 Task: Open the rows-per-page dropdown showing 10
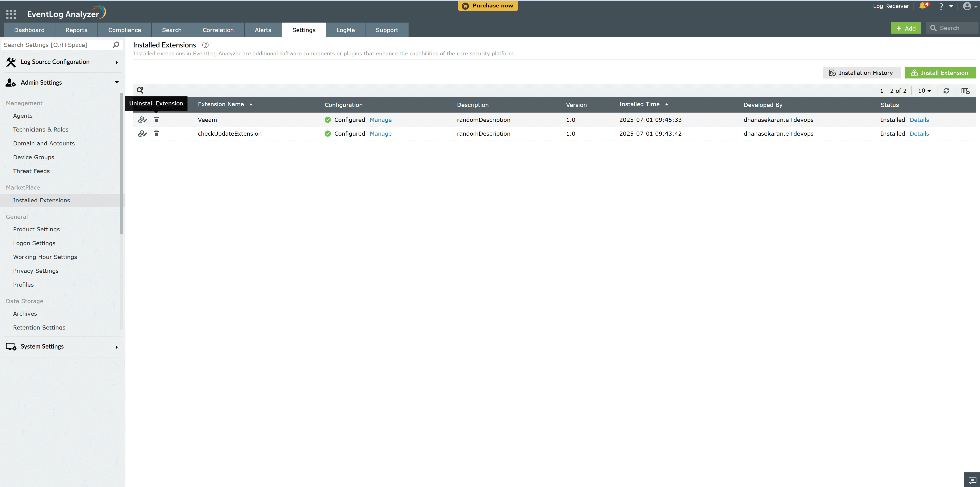pos(924,91)
